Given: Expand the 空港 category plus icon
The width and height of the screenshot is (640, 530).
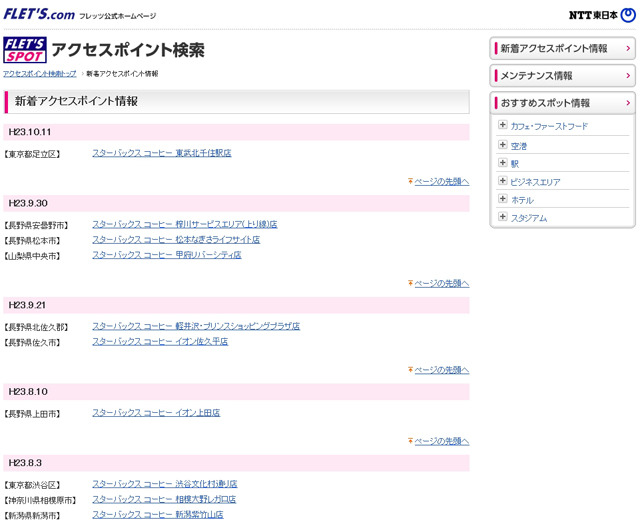Looking at the screenshot, I should coord(502,145).
